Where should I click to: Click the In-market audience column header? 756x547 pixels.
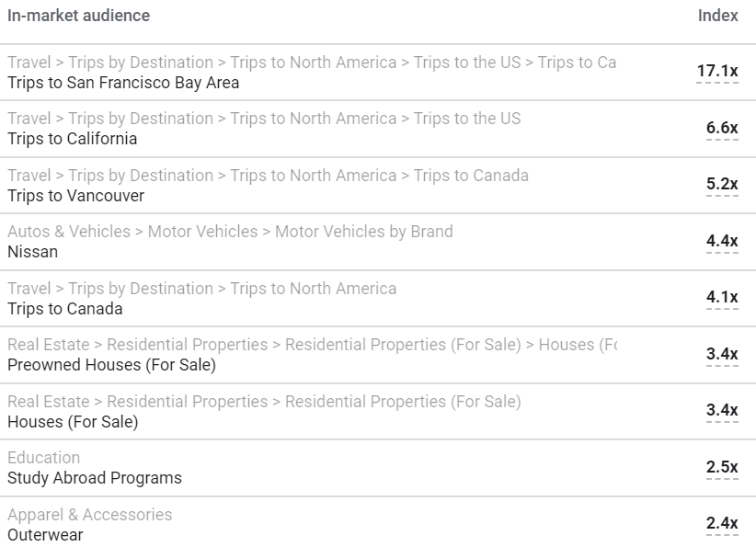pos(78,16)
